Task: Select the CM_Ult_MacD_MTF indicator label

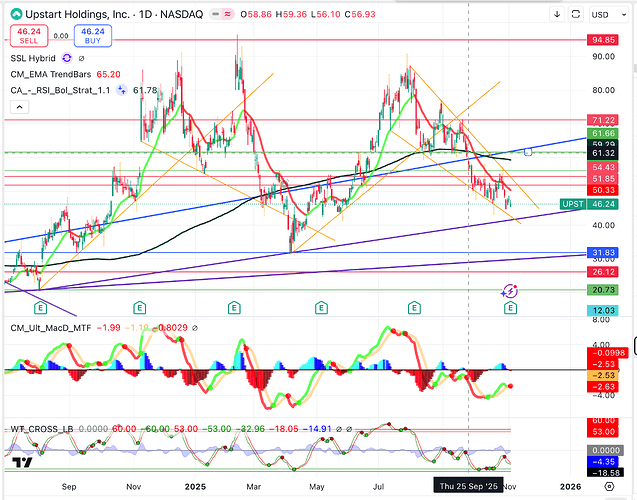Action: point(51,328)
